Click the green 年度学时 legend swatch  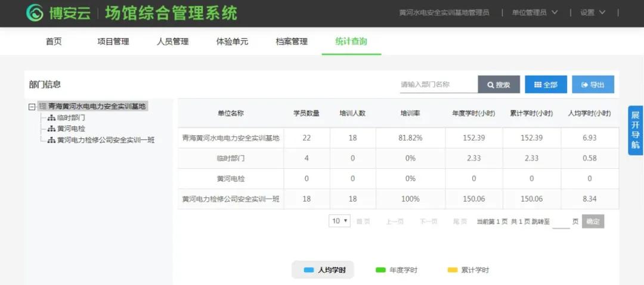tap(380, 270)
